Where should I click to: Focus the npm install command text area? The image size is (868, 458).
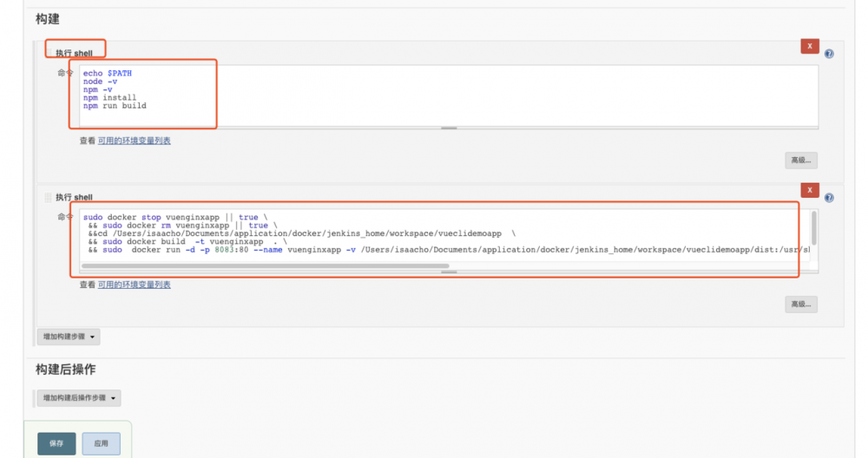449,96
